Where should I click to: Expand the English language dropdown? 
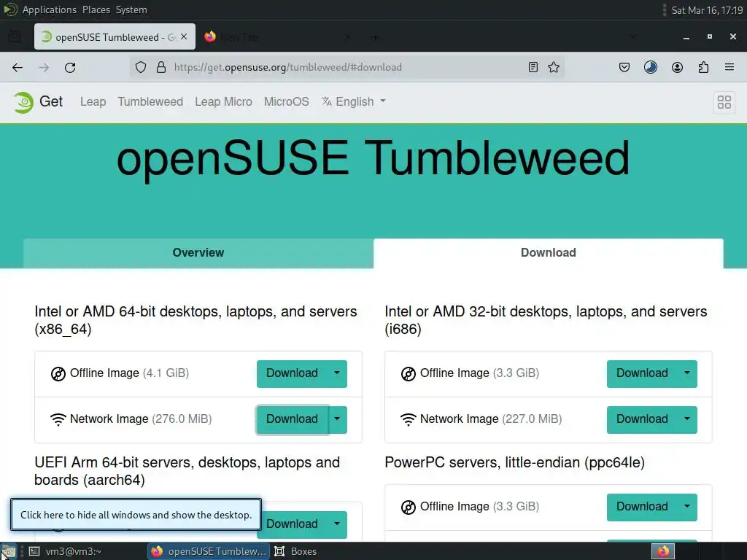[354, 101]
